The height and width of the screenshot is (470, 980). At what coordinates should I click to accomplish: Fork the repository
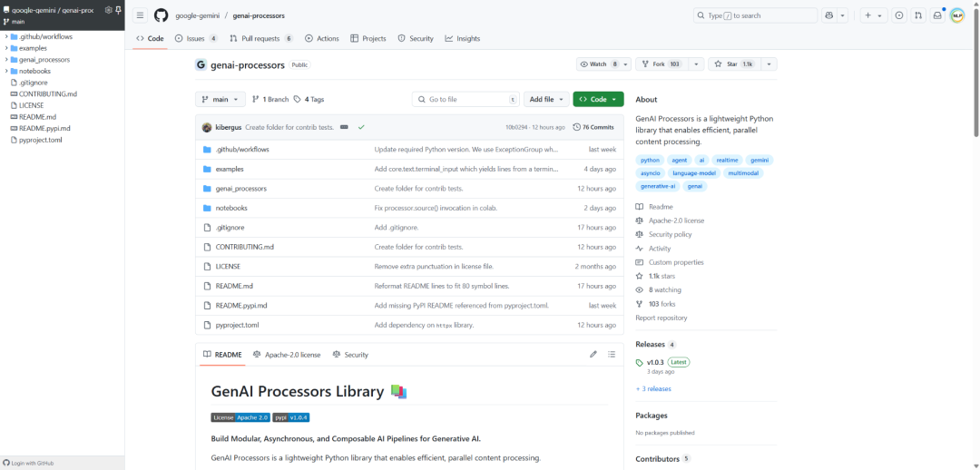tap(661, 64)
